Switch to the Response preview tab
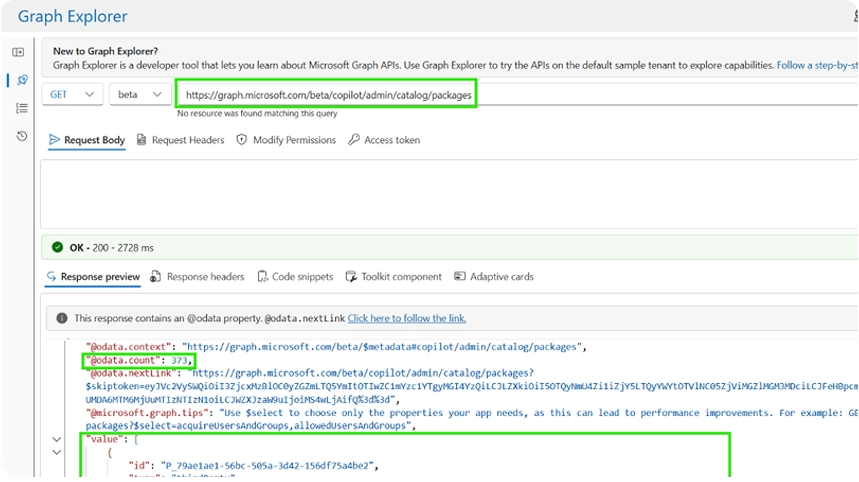The image size is (859, 482). pyautogui.click(x=93, y=277)
